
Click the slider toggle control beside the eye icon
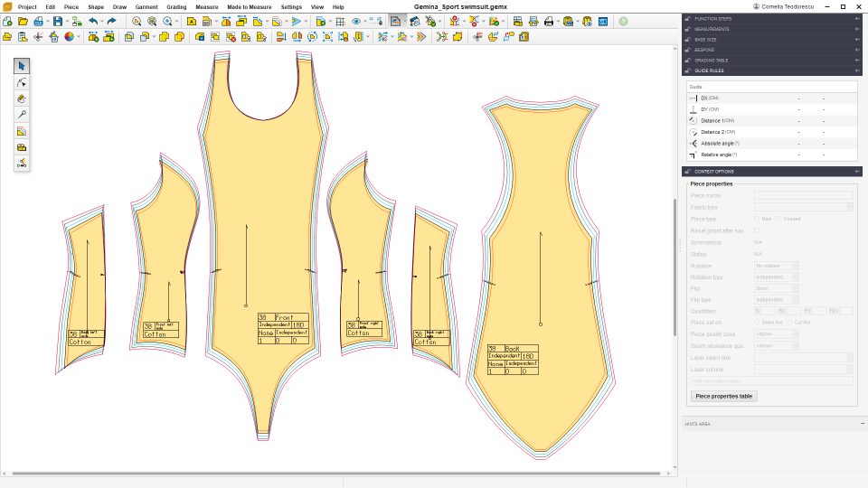[x=376, y=22]
